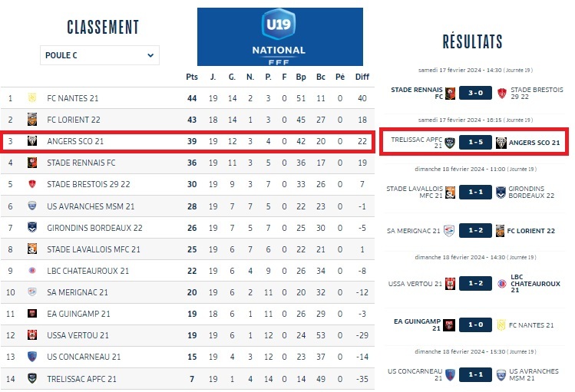Open the Poule C dropdown
Screen dimensions: 575x392
click(100, 55)
